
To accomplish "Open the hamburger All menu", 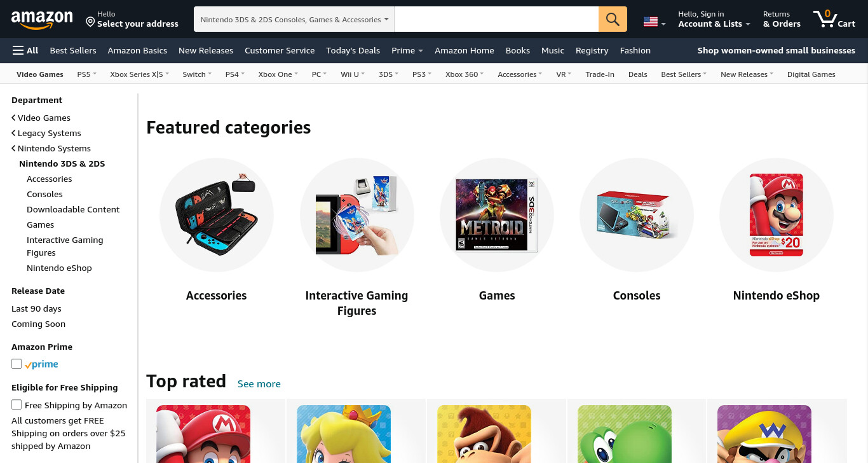I will tap(25, 50).
